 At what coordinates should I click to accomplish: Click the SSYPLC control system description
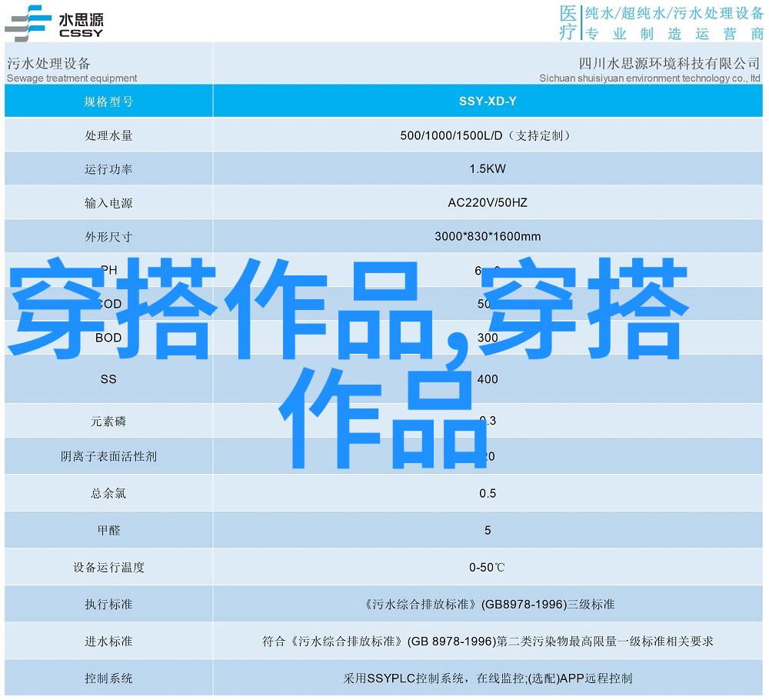488,678
